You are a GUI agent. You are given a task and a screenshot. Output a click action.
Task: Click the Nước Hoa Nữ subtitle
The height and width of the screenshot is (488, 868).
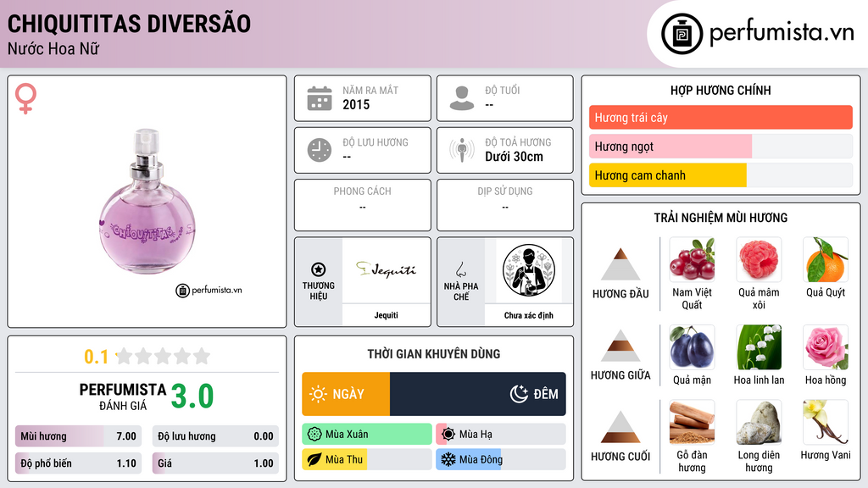53,48
